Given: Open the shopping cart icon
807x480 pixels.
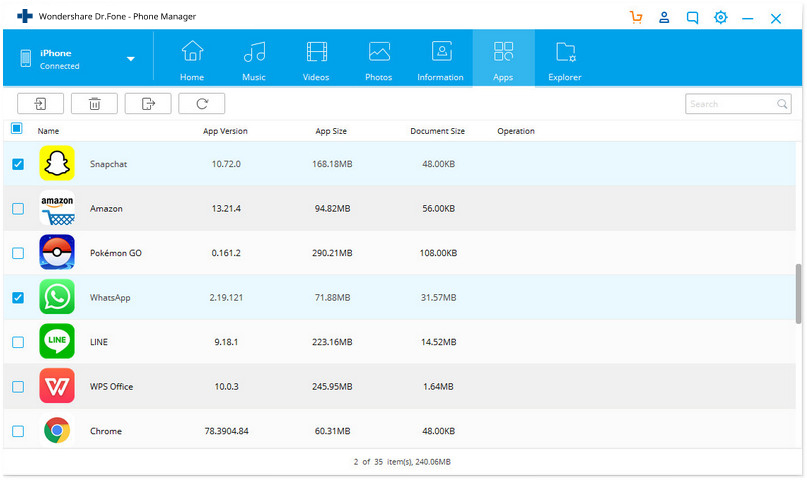Looking at the screenshot, I should (x=636, y=17).
